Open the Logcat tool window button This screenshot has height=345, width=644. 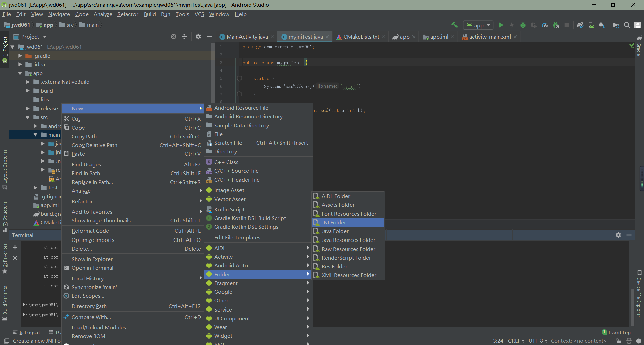(26, 332)
